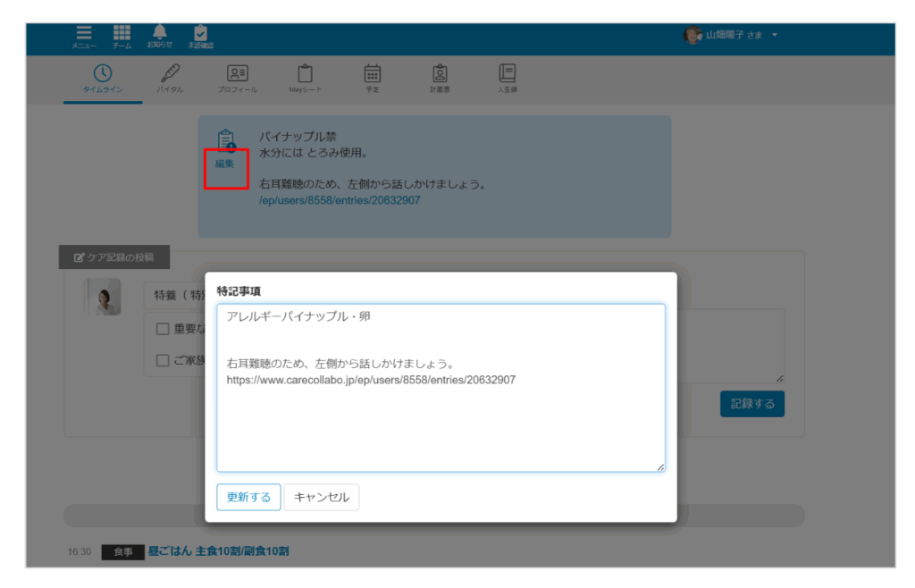Open the 特養 selection dropdown
915x588 pixels.
(174, 296)
